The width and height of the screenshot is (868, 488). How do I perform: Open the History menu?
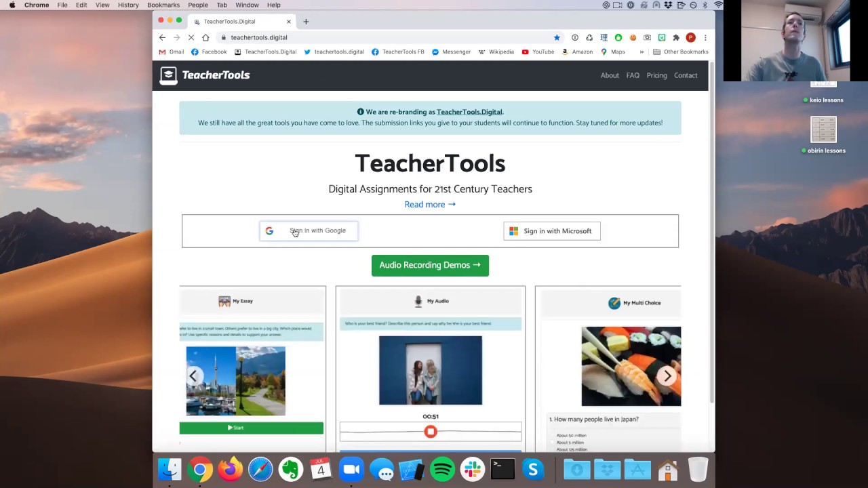128,5
